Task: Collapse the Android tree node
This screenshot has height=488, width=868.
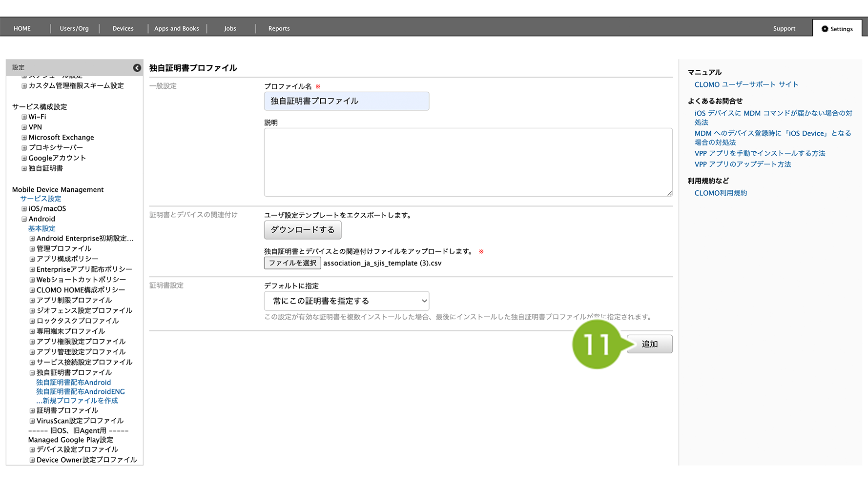Action: coord(24,219)
